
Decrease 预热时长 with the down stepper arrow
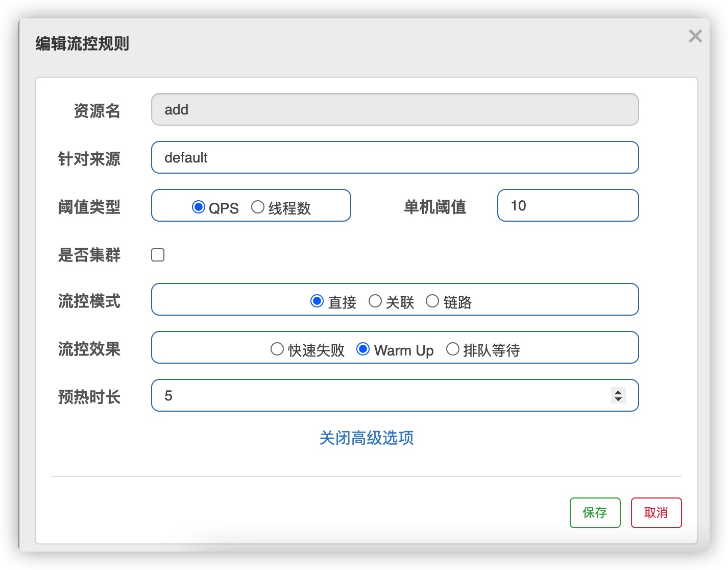(x=618, y=399)
